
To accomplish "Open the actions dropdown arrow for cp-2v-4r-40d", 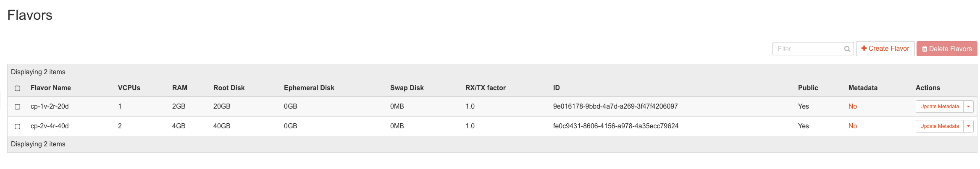I will [968, 126].
